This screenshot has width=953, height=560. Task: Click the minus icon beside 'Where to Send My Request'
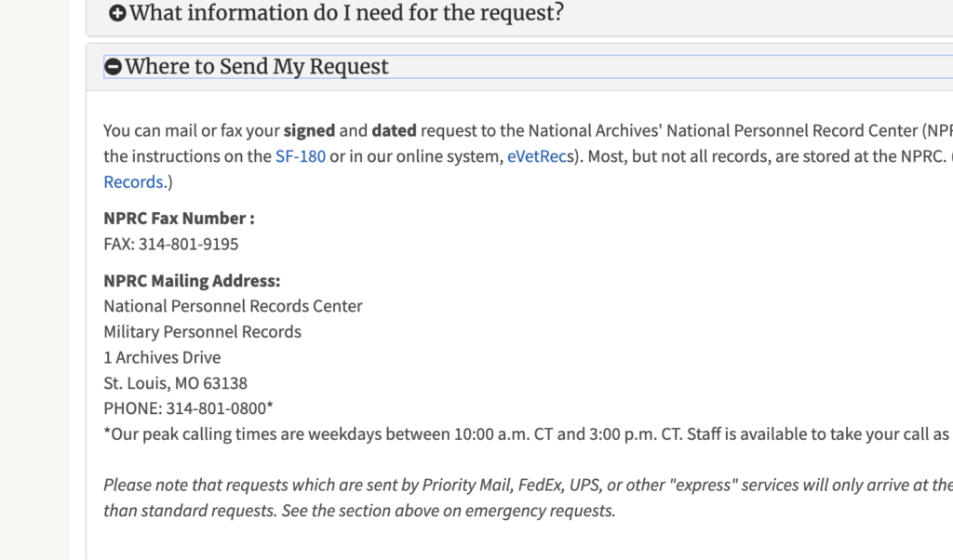113,67
